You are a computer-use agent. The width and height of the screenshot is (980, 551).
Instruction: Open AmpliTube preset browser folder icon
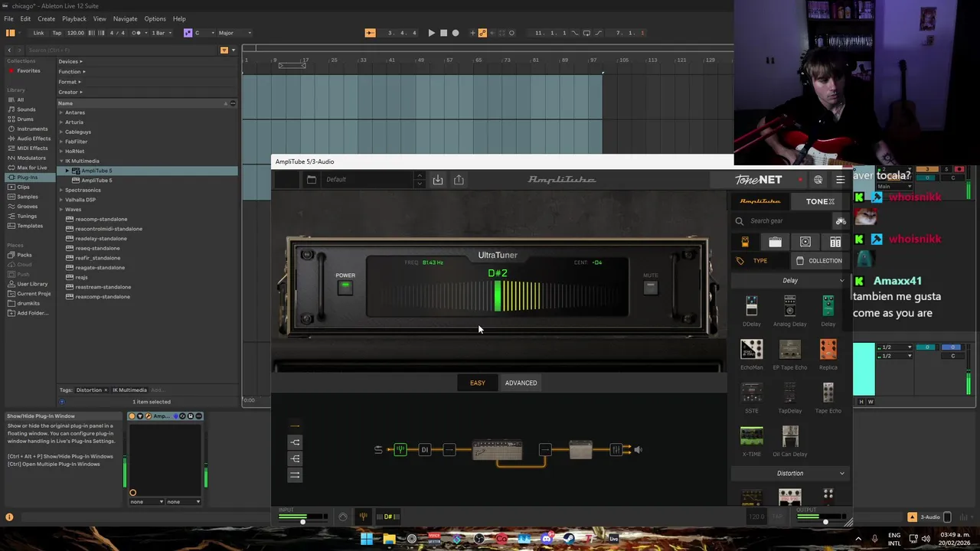[312, 179]
